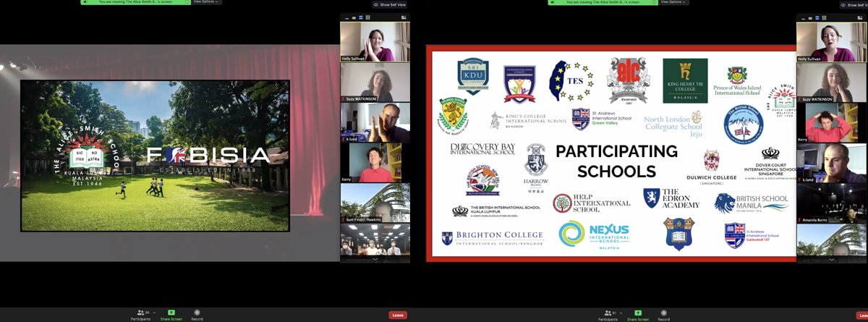868x322 pixels.
Task: Toggle Show Self View in right window
Action: click(x=855, y=4)
